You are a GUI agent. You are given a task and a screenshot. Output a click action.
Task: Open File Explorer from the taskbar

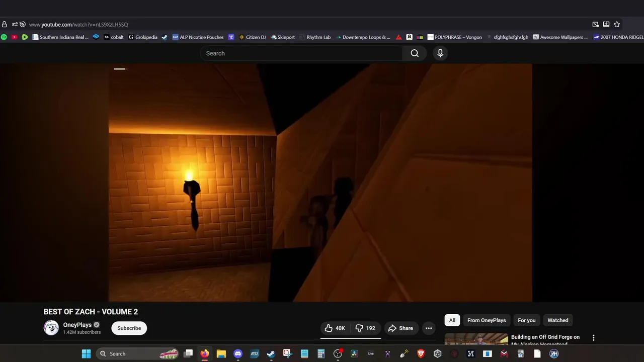click(x=221, y=354)
